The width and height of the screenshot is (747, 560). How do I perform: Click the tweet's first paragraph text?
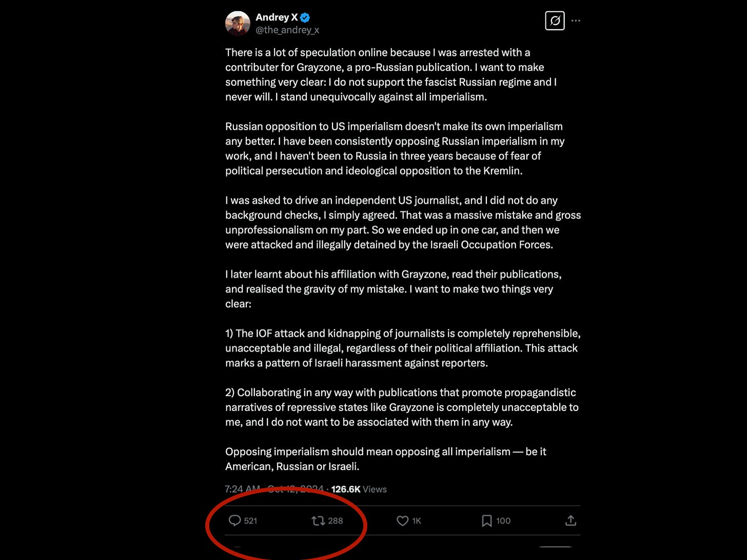click(391, 74)
